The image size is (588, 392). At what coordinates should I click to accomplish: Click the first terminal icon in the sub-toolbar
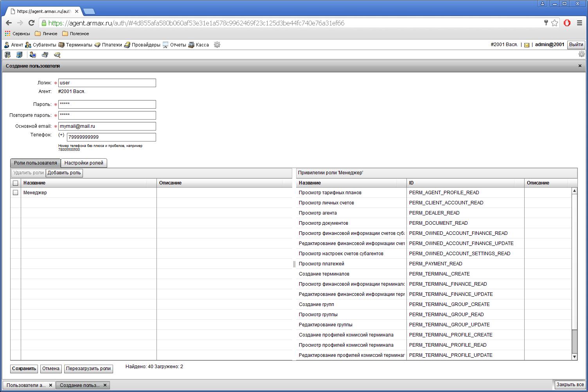click(x=7, y=55)
